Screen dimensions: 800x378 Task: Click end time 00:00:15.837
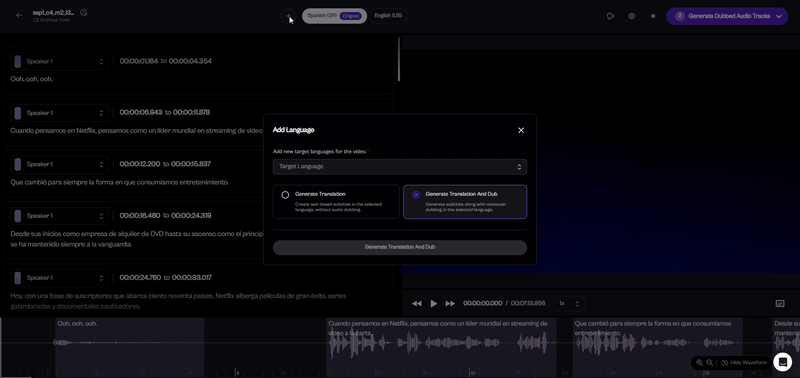click(x=191, y=164)
